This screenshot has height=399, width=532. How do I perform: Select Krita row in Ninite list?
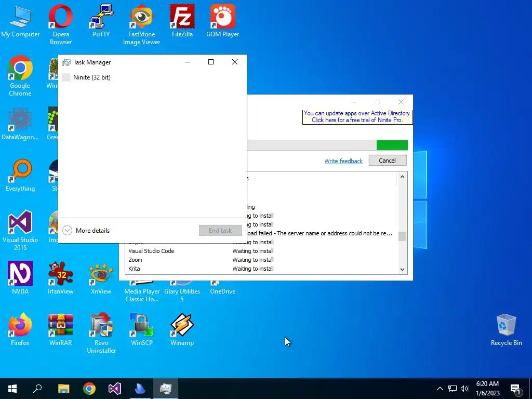pyautogui.click(x=261, y=269)
